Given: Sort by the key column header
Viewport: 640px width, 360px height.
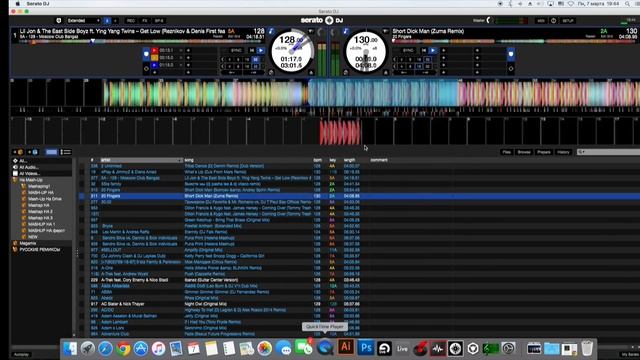Looking at the screenshot, I should (x=333, y=160).
